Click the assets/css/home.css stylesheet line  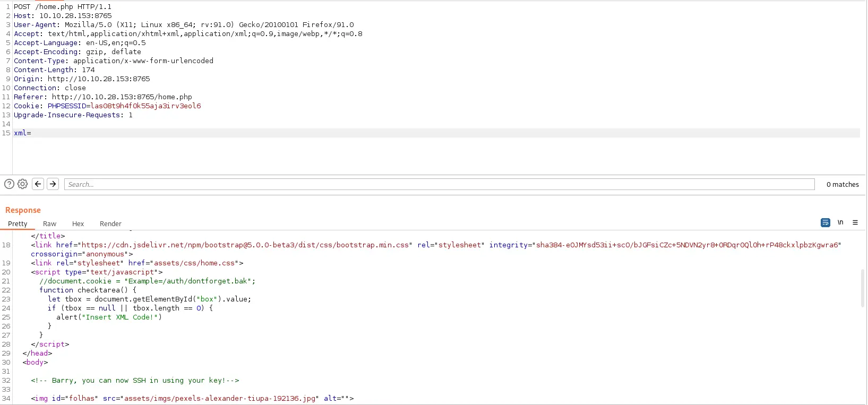[137, 263]
